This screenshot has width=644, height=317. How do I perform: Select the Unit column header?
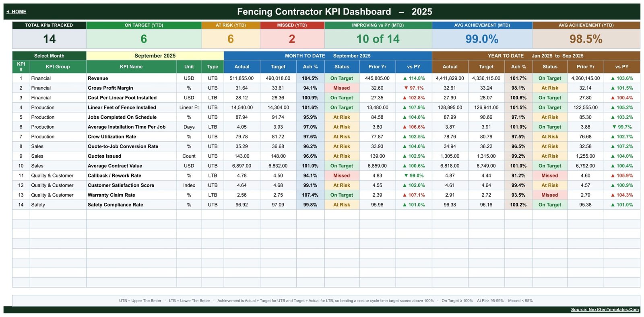tap(189, 67)
